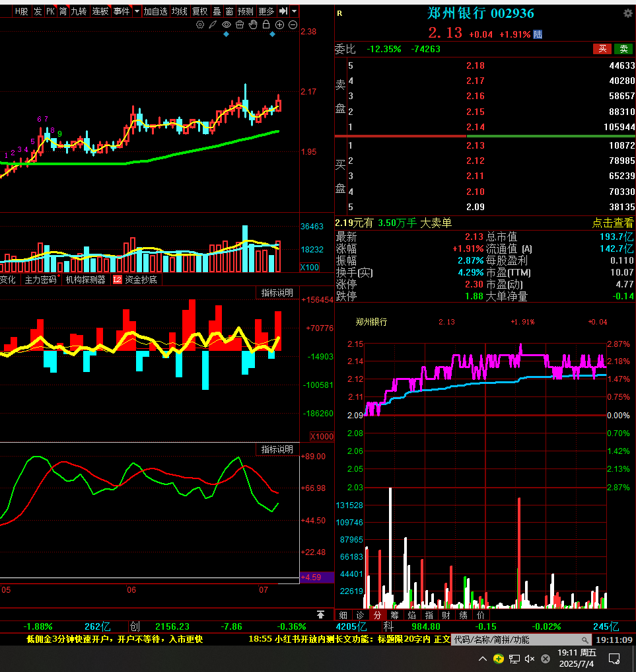Viewport: 636px width, 672px height.
Task: Click the scroll-to-top arrow icon above the status bar
Action: pyautogui.click(x=320, y=615)
